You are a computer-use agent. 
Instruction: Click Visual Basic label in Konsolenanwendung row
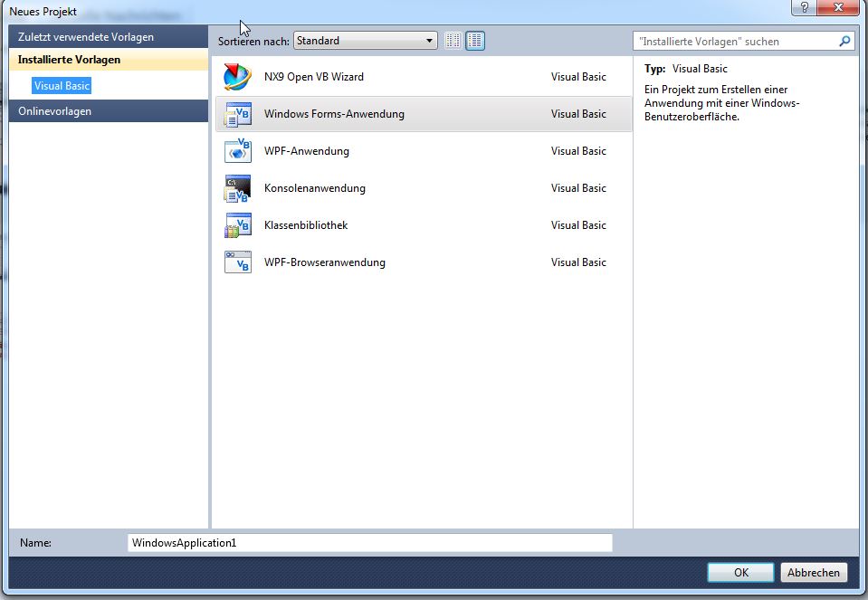point(578,188)
